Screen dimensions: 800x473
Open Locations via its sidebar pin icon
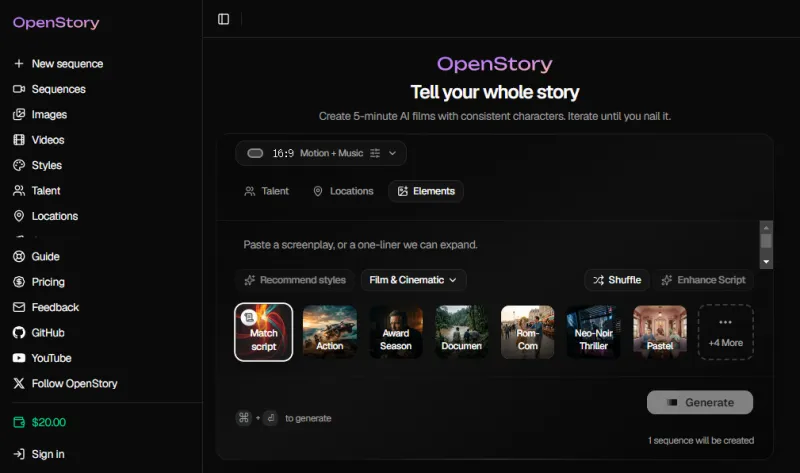tap(19, 216)
